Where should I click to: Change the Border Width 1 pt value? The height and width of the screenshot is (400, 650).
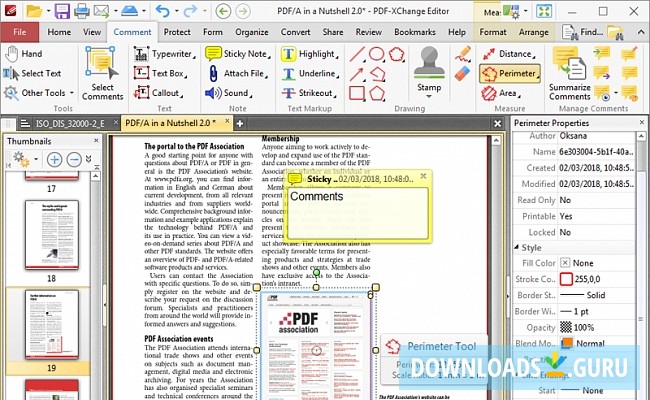(596, 311)
